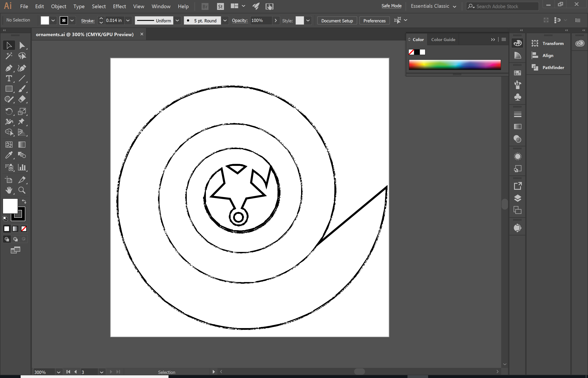Choose the Eraser tool

click(22, 99)
